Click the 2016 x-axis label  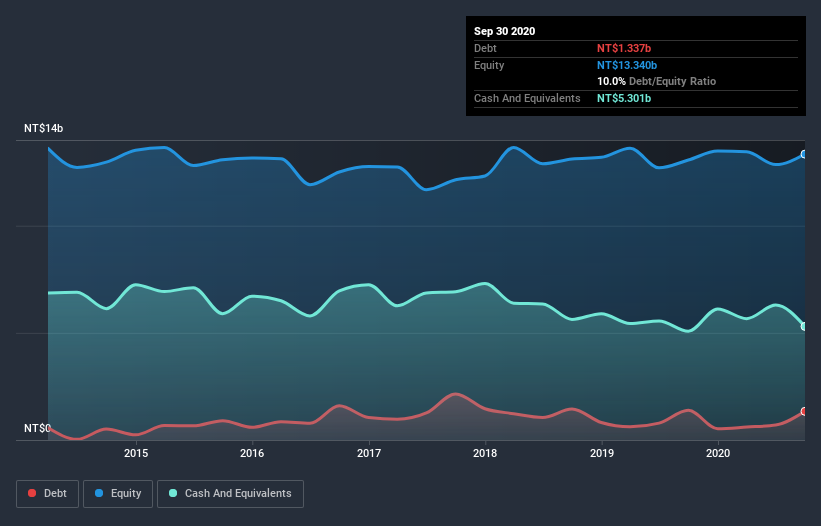click(x=252, y=453)
